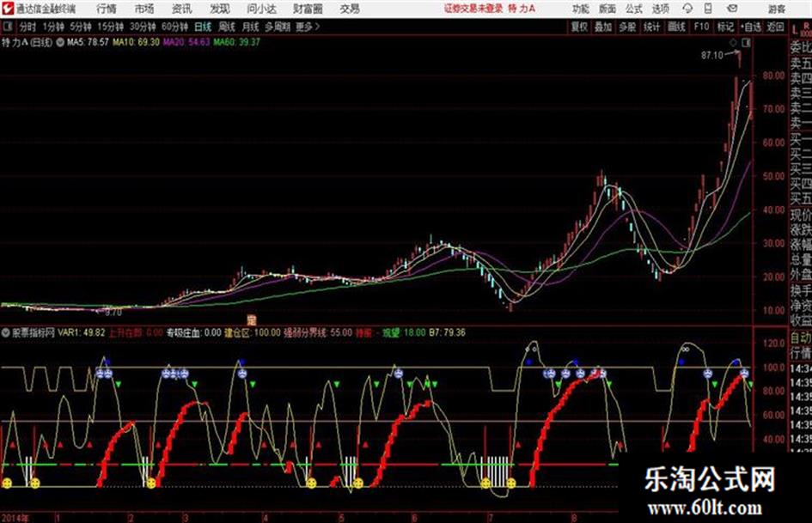The height and width of the screenshot is (523, 812).
Task: Open the 行情 menu
Action: [x=107, y=9]
